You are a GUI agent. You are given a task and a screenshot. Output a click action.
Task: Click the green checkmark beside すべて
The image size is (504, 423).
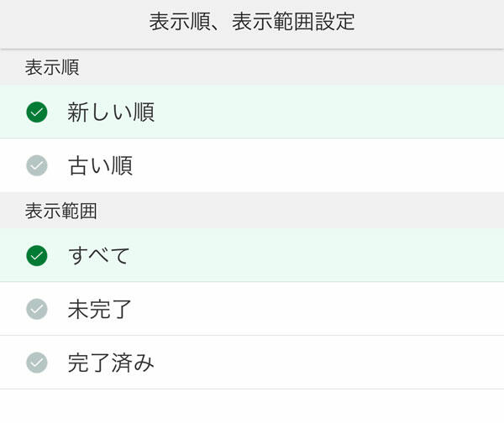[x=36, y=255]
